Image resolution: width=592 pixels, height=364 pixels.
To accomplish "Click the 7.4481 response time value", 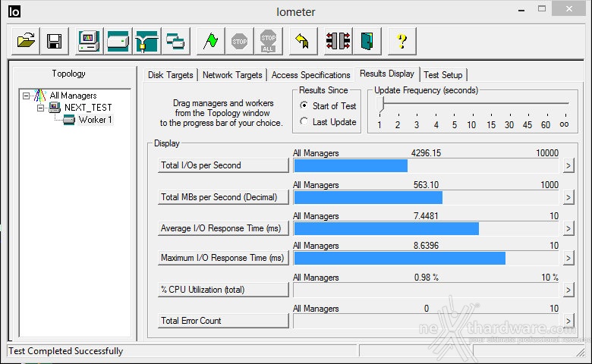I will pos(426,216).
